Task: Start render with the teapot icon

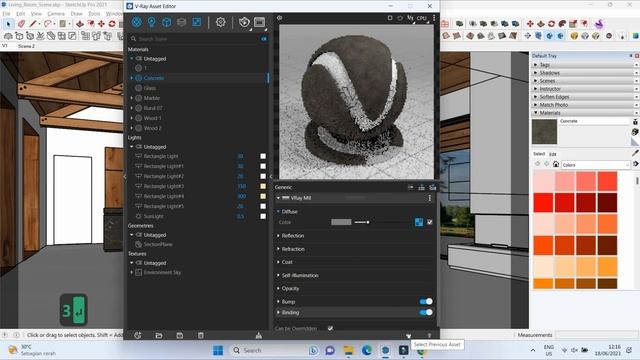Action: [x=244, y=22]
